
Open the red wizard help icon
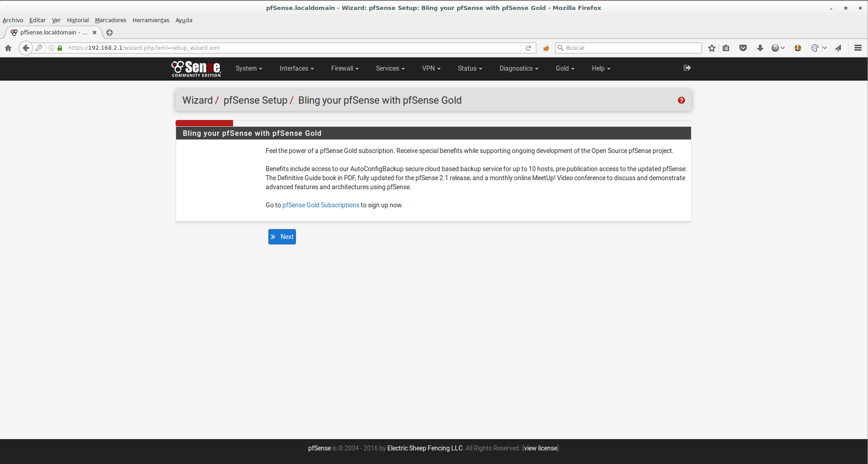[x=681, y=100]
